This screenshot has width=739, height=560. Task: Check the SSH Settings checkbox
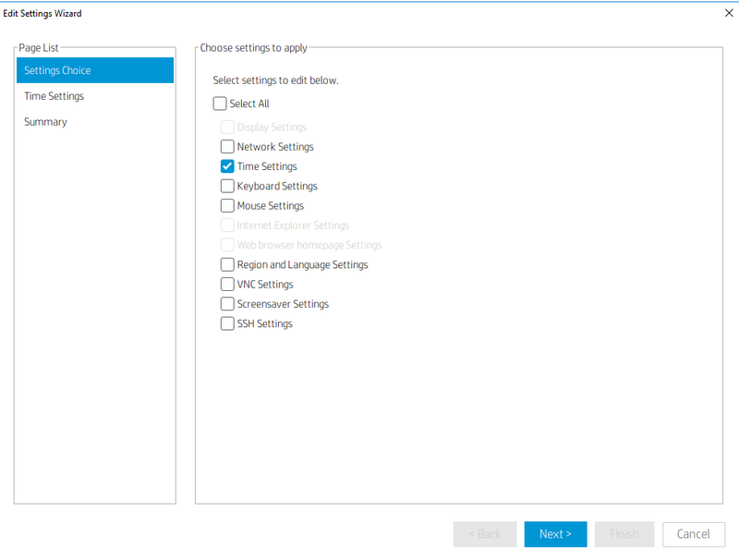click(227, 324)
